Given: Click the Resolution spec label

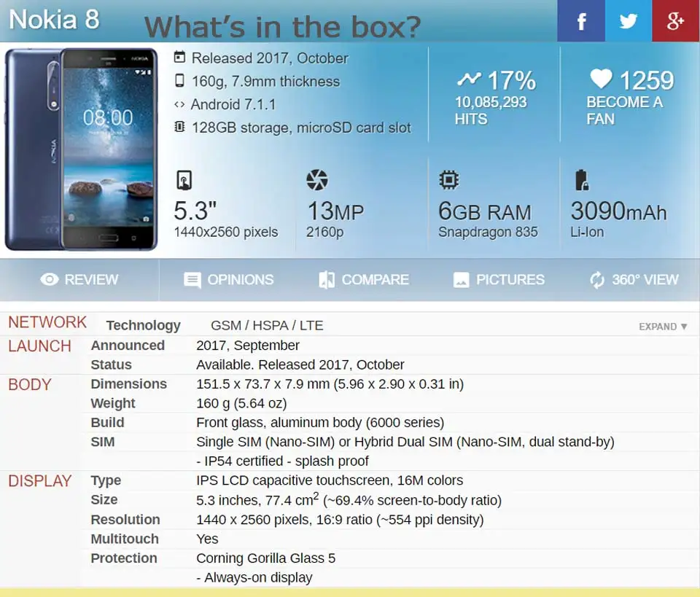Looking at the screenshot, I should 125,519.
